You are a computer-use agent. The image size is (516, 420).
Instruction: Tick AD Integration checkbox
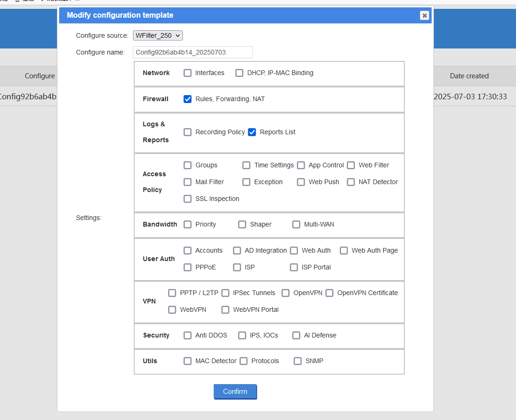pos(237,251)
